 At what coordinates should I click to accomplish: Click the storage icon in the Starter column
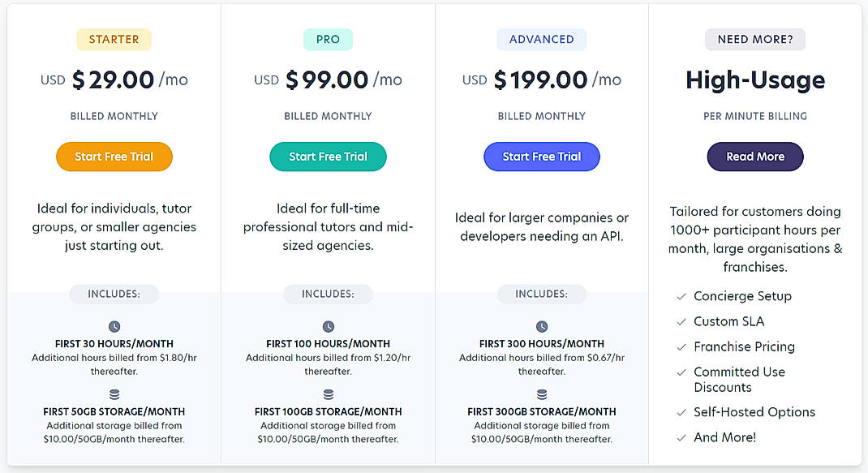point(114,393)
